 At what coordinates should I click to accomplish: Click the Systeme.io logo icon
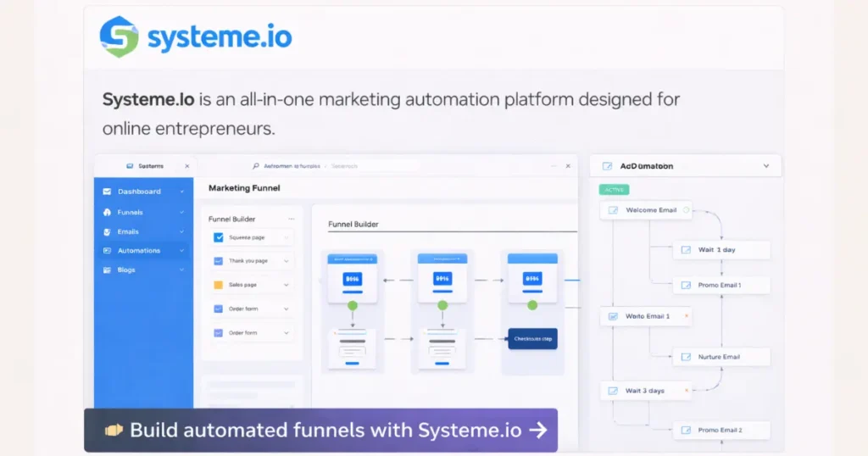pyautogui.click(x=119, y=37)
